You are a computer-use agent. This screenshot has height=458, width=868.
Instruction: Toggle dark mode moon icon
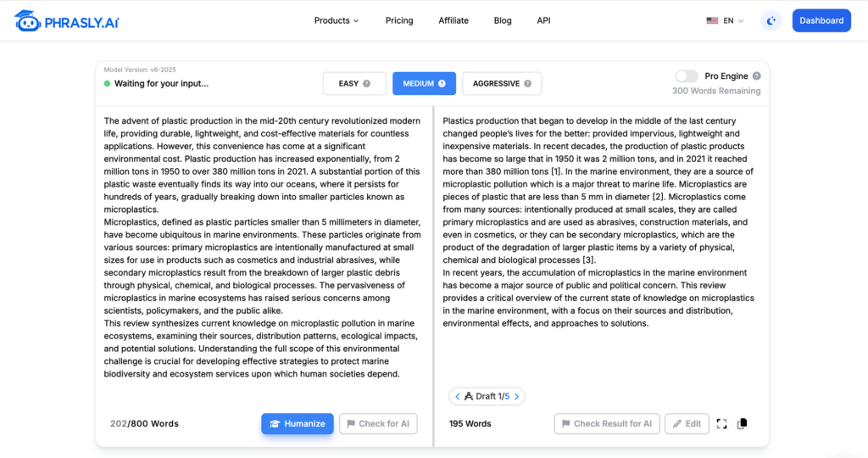click(771, 21)
